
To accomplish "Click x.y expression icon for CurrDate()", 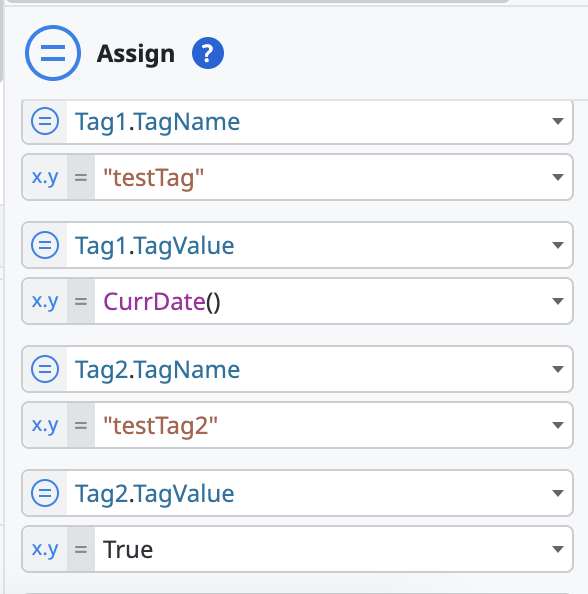I will coord(45,301).
